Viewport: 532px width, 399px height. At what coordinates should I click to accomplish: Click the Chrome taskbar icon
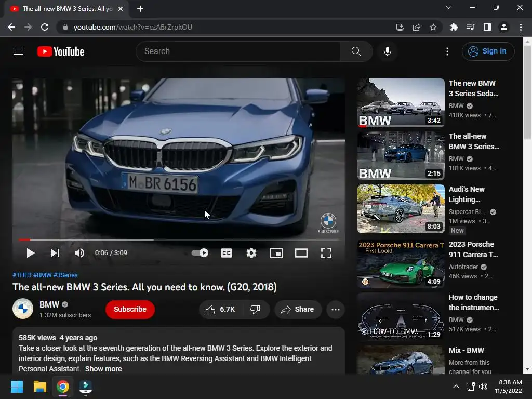(x=63, y=387)
